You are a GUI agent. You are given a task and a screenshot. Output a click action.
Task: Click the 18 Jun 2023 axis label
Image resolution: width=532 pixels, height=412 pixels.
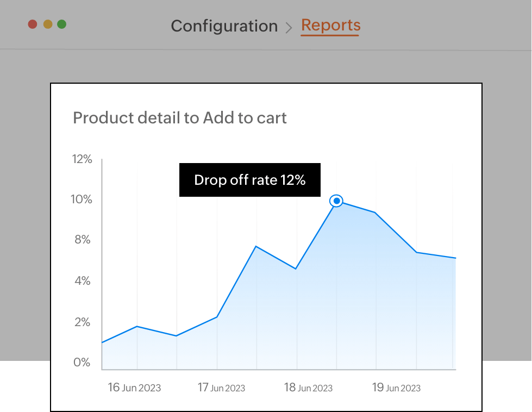click(x=308, y=388)
